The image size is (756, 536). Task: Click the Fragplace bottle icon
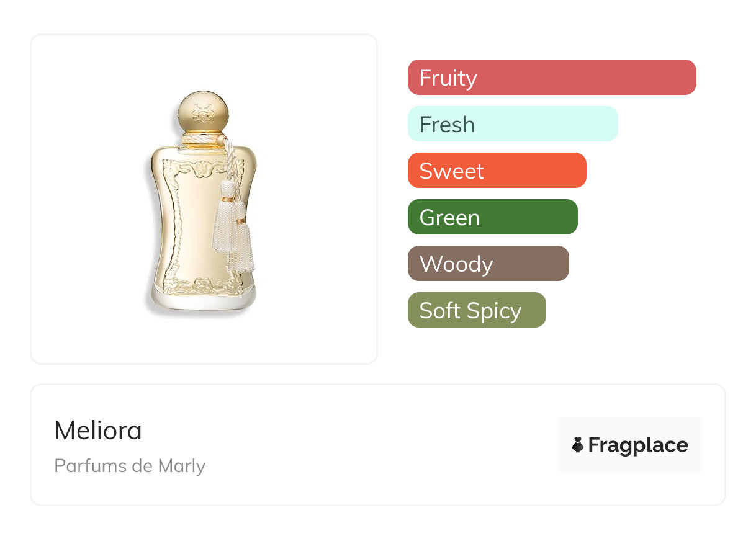point(578,445)
